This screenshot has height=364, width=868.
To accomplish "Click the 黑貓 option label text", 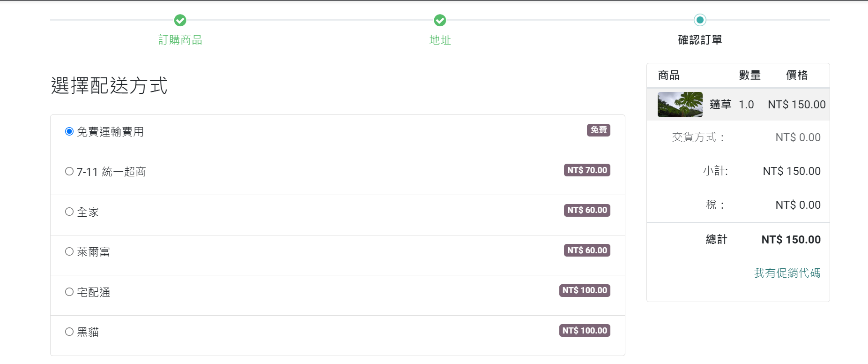I will click(88, 332).
